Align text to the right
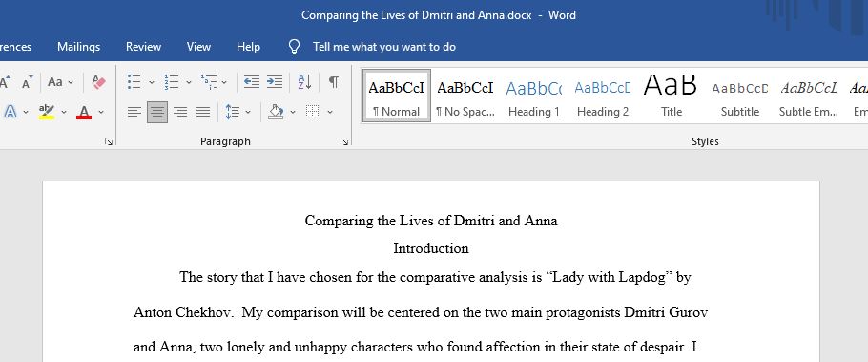868x362 pixels. [x=180, y=112]
